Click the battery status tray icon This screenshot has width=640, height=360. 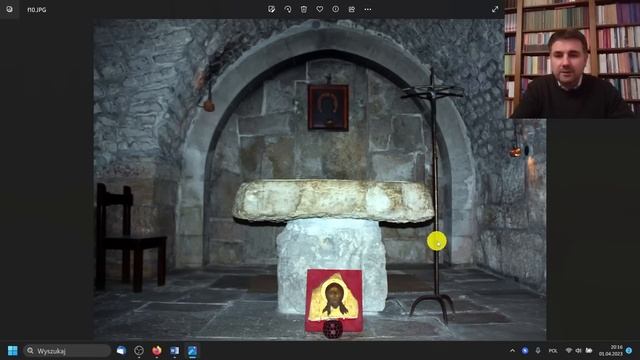589,351
